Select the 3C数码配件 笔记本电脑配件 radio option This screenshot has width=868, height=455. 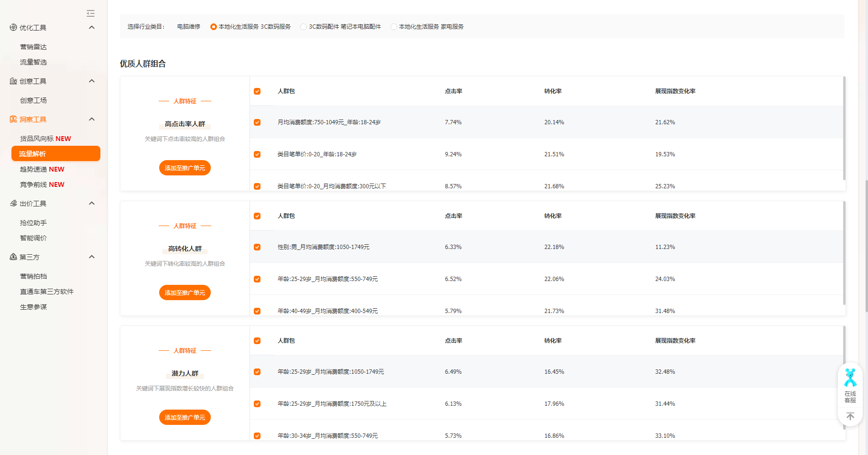(304, 27)
